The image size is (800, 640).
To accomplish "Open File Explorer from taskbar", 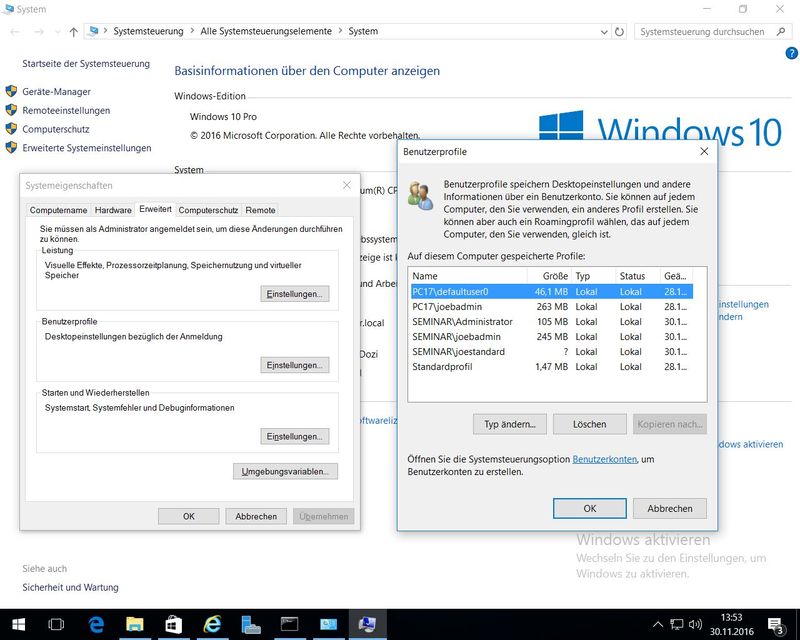I will coord(135,624).
